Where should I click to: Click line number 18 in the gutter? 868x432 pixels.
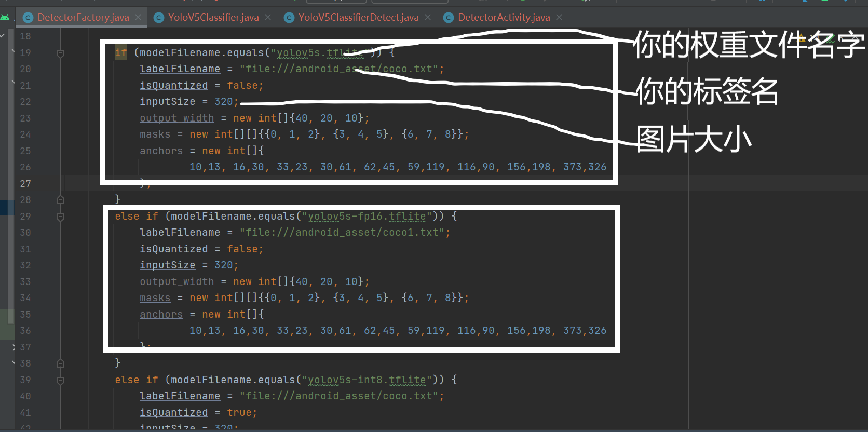(x=25, y=36)
